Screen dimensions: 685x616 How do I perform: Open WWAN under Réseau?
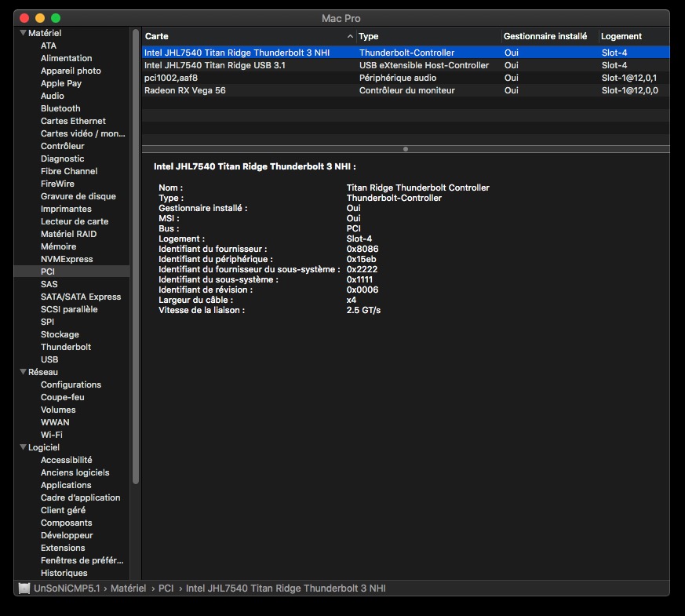point(55,422)
